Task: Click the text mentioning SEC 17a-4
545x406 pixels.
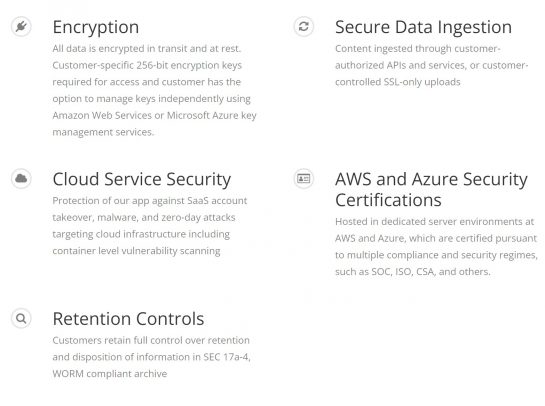Action: pos(152,357)
